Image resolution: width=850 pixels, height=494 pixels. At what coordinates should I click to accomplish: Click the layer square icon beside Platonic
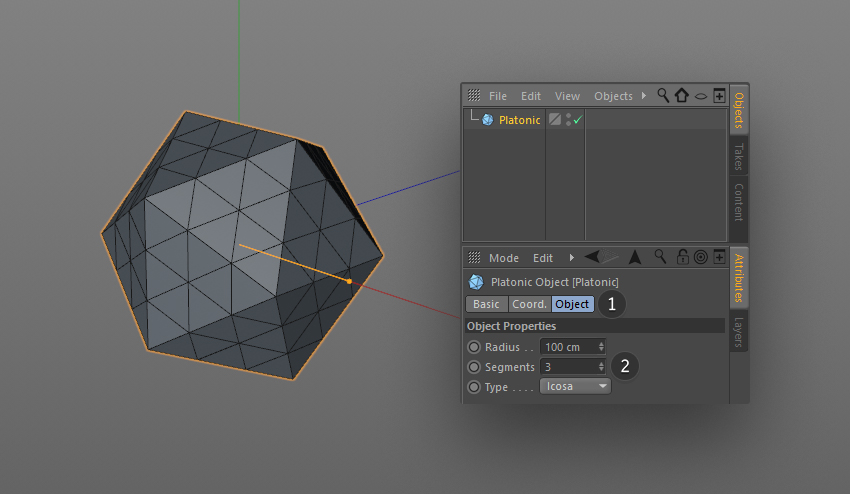tap(555, 119)
